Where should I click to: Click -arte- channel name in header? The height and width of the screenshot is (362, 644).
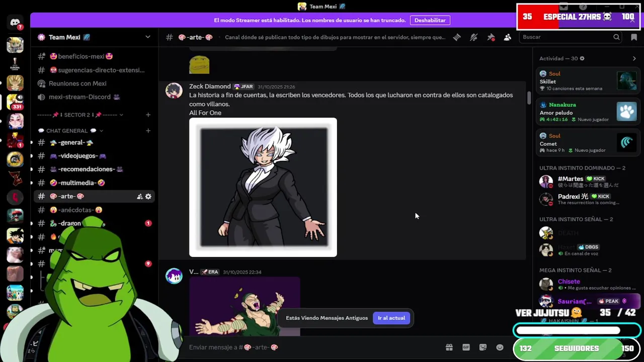[195, 37]
